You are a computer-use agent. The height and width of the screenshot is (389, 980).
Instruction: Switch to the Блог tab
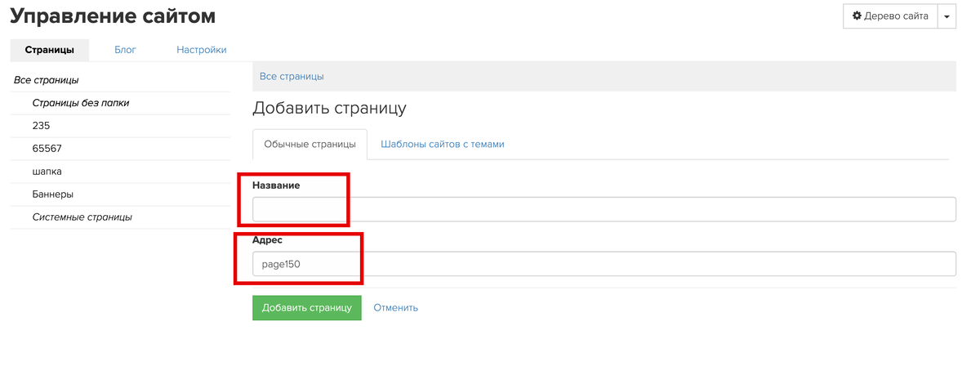125,50
